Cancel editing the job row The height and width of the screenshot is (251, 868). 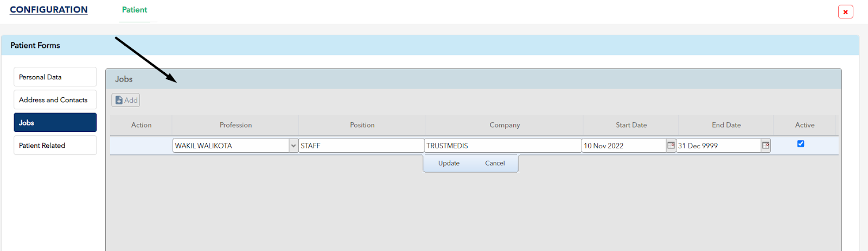tap(495, 163)
